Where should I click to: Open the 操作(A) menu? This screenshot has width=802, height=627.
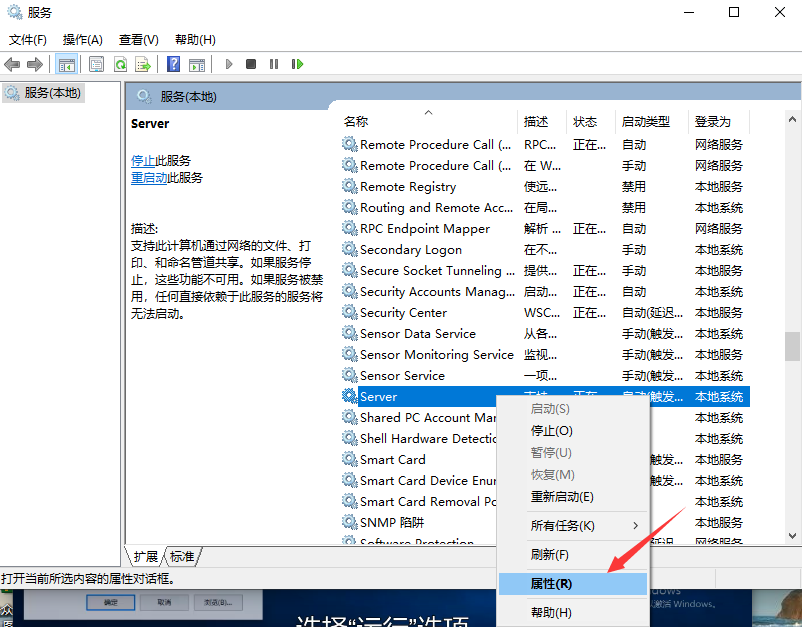(x=83, y=40)
